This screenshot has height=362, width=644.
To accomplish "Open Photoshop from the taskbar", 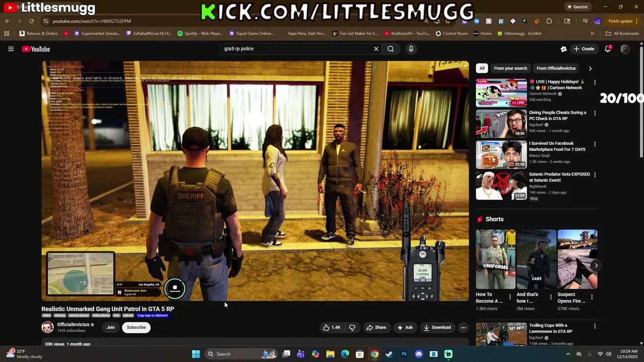I will coord(404,354).
